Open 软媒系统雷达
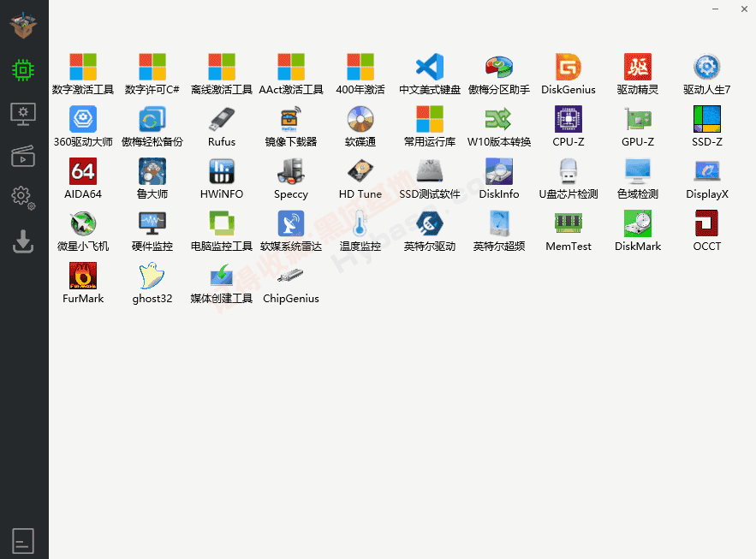Image resolution: width=756 pixels, height=559 pixels. coord(291,231)
